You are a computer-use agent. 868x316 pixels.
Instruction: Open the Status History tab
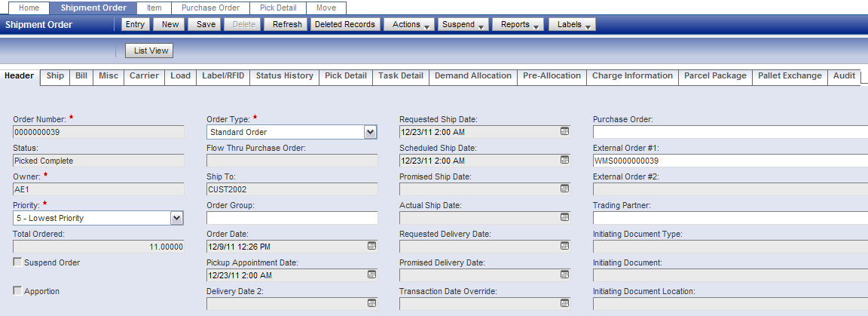click(284, 76)
